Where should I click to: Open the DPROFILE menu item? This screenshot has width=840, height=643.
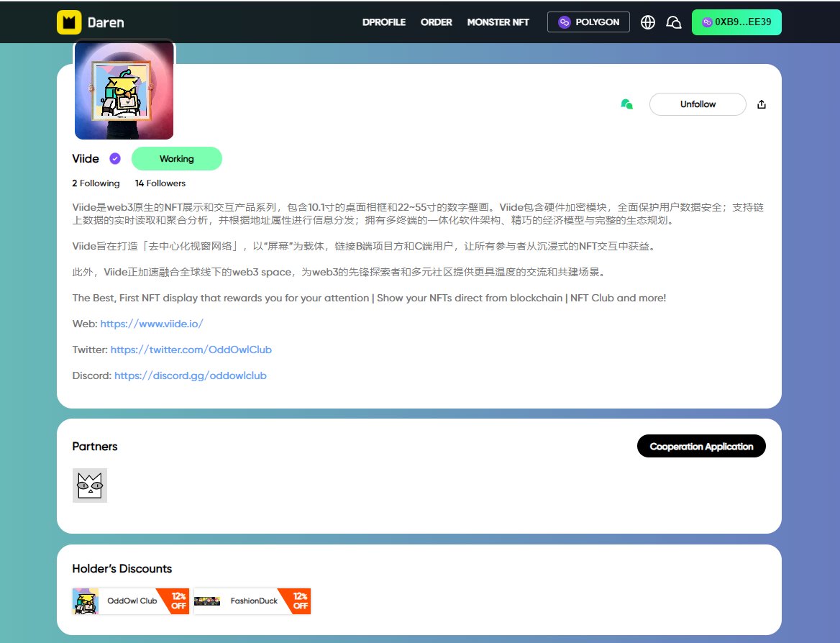(x=383, y=22)
